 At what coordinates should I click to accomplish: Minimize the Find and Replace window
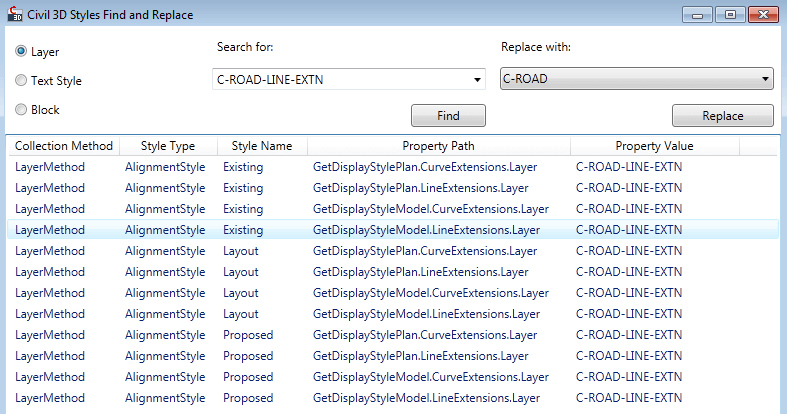point(697,15)
